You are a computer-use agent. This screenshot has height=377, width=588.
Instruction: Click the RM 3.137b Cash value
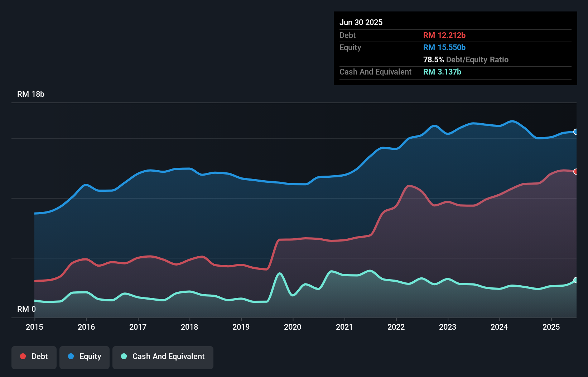[442, 72]
